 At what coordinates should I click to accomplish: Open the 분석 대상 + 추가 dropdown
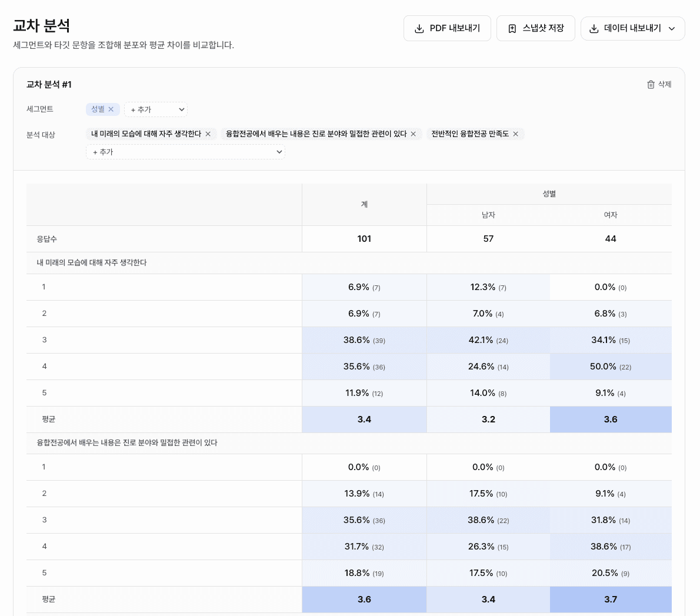(x=185, y=152)
